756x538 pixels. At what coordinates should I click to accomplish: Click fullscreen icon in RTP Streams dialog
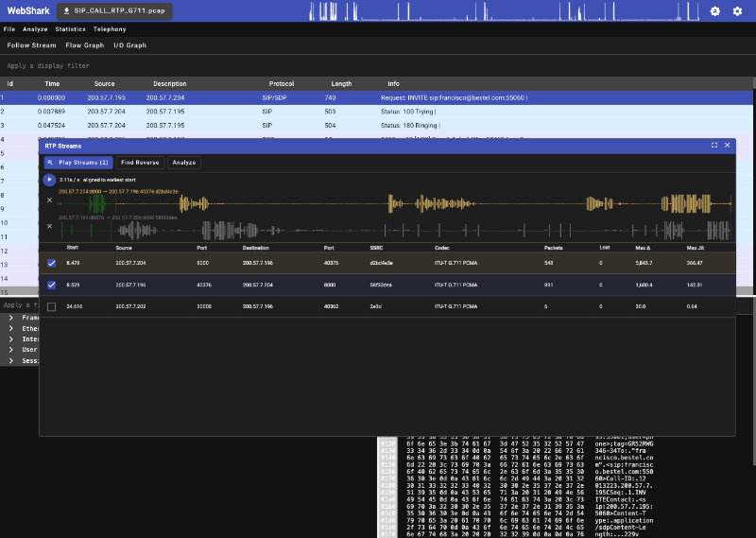(x=714, y=146)
